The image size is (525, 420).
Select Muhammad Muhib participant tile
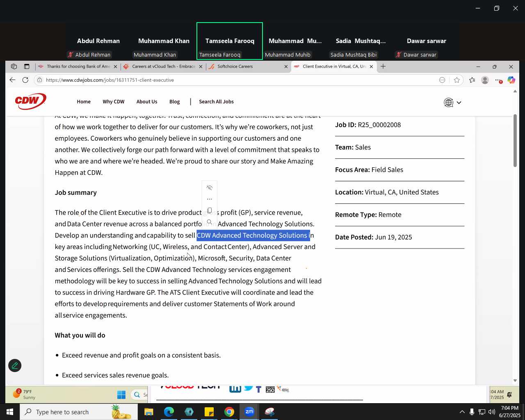coord(295,41)
